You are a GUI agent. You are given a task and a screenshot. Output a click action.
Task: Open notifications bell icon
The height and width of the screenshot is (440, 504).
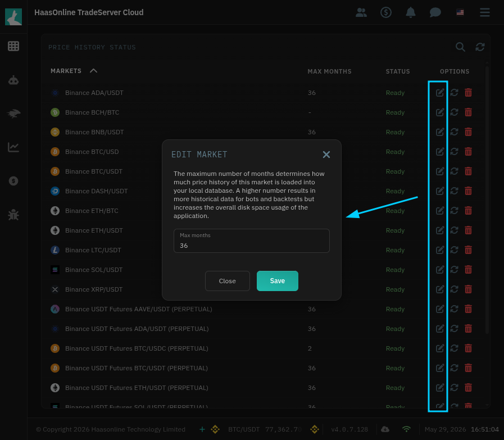click(x=411, y=12)
